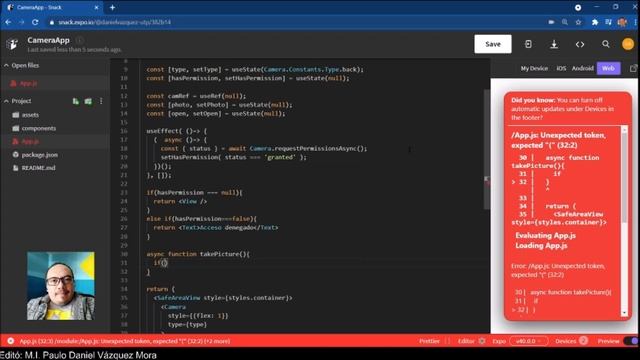The width and height of the screenshot is (640, 360).
Task: Open the search icon in Snack header
Action: [606, 44]
